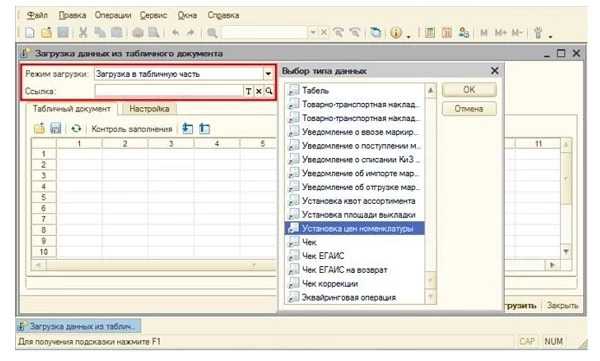Switch to the Настройка tab
This screenshot has width=600, height=361.
[149, 109]
